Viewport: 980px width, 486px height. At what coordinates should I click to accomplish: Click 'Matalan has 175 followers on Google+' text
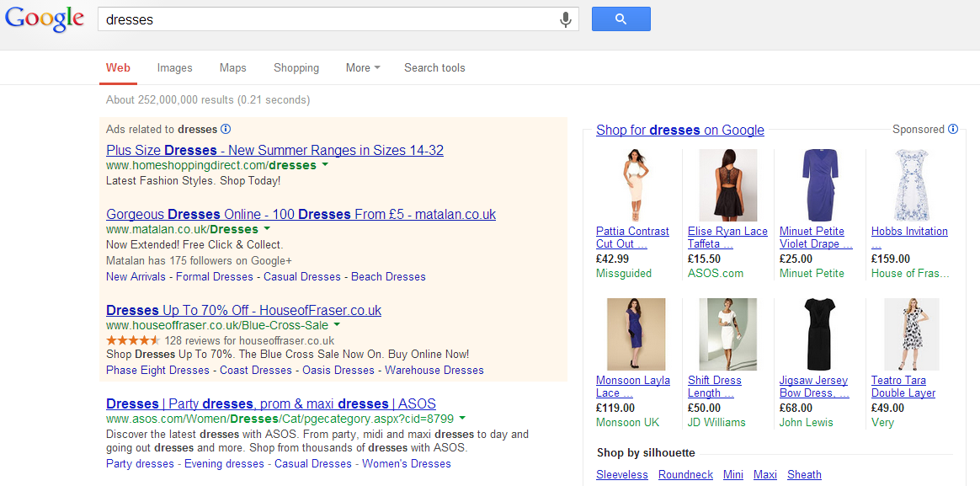coord(200,261)
